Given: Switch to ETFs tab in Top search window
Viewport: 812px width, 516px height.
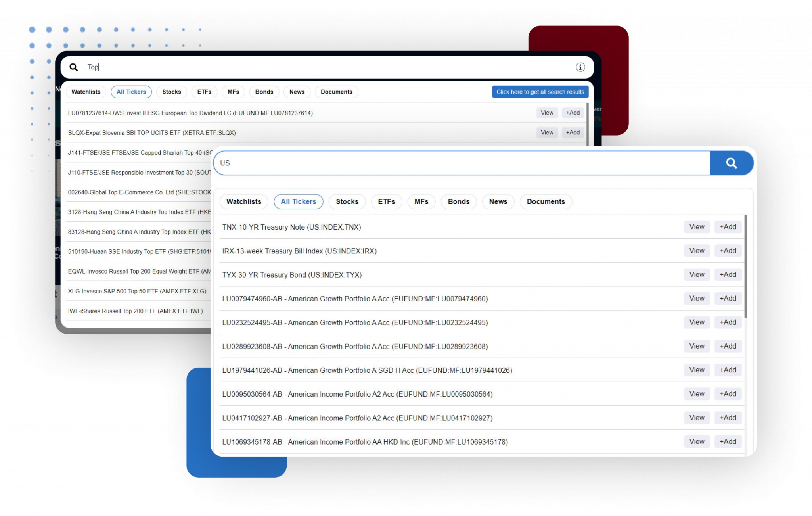Looking at the screenshot, I should click(204, 92).
